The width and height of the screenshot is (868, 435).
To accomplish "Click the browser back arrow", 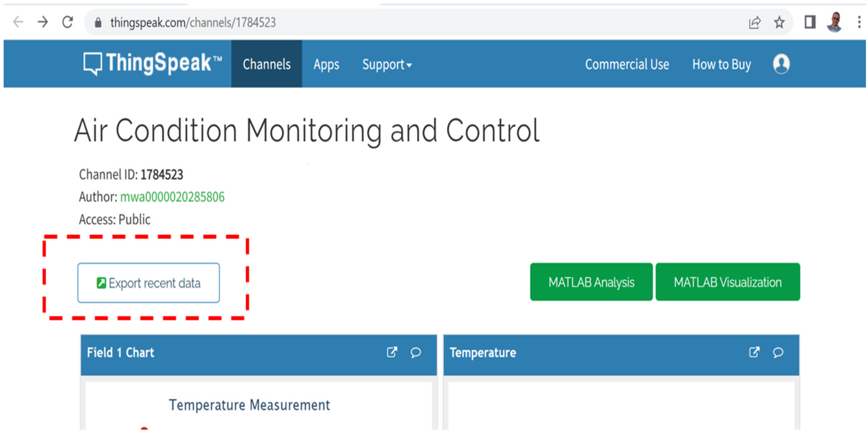I will 18,22.
